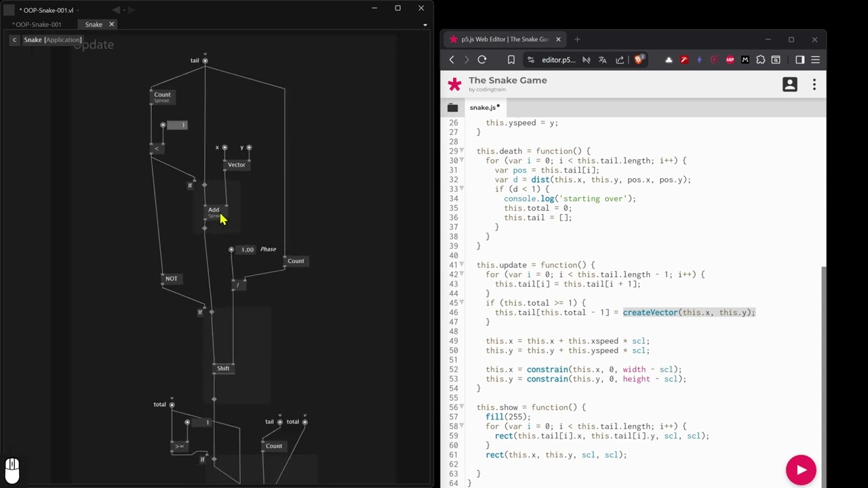Click the reload page icon in the browser

point(482,60)
